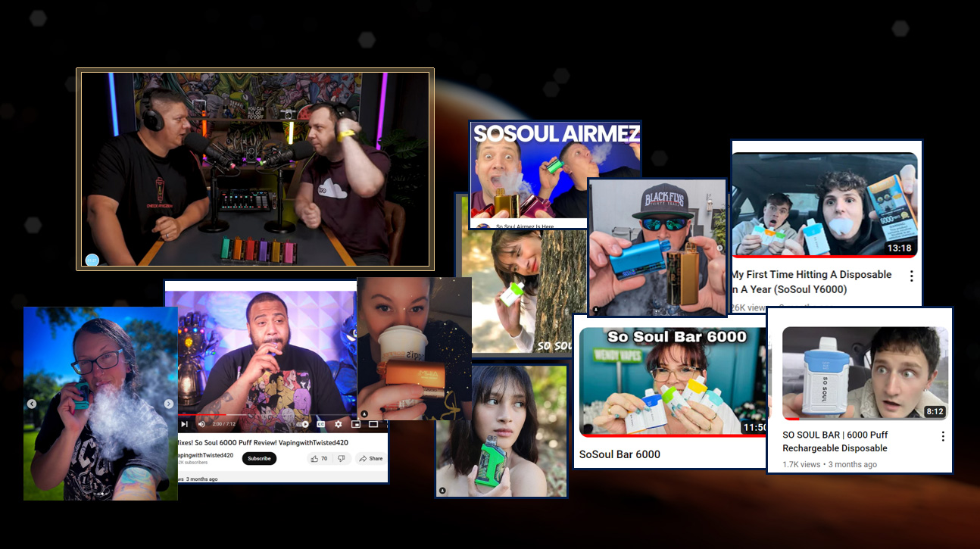
Task: Open playback settings with the gear icon
Action: coord(339,424)
